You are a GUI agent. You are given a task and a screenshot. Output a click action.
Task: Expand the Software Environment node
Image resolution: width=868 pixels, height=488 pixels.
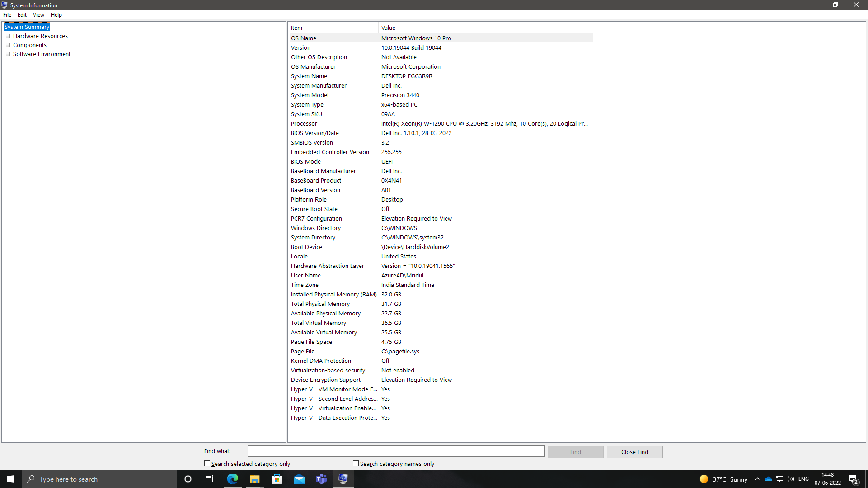click(x=8, y=54)
